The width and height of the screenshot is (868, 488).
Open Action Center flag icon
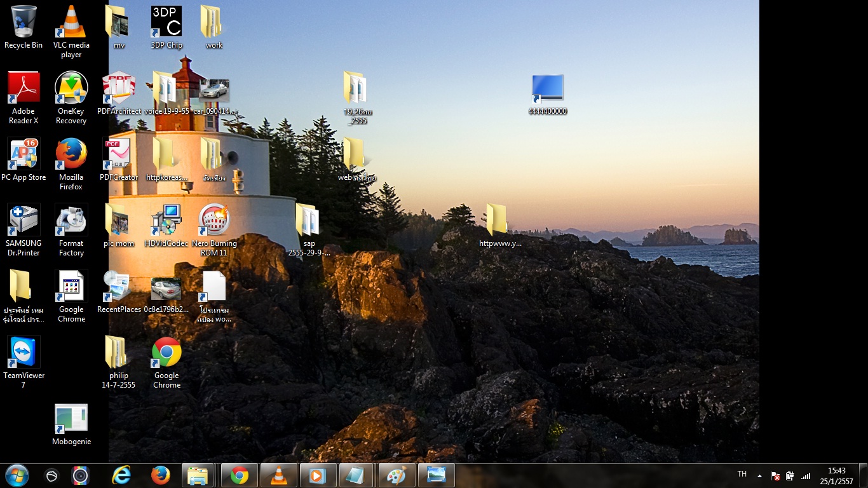click(775, 476)
